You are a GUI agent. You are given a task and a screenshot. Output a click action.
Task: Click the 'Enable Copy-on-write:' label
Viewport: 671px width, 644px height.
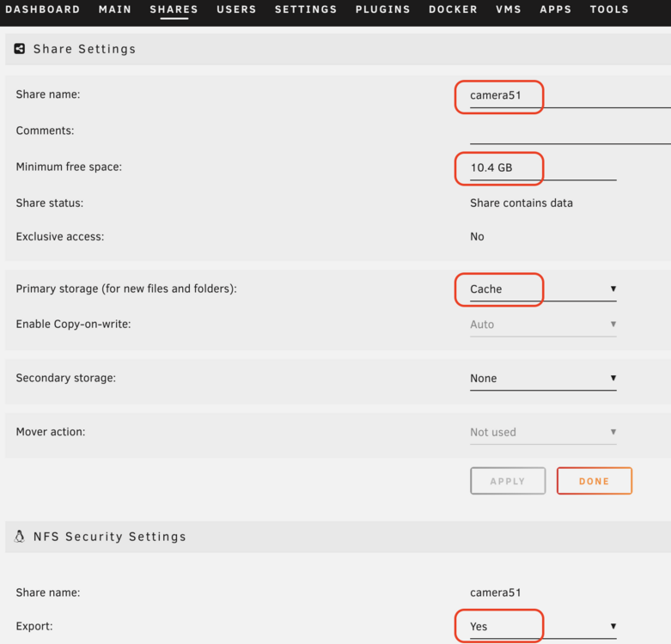point(73,324)
